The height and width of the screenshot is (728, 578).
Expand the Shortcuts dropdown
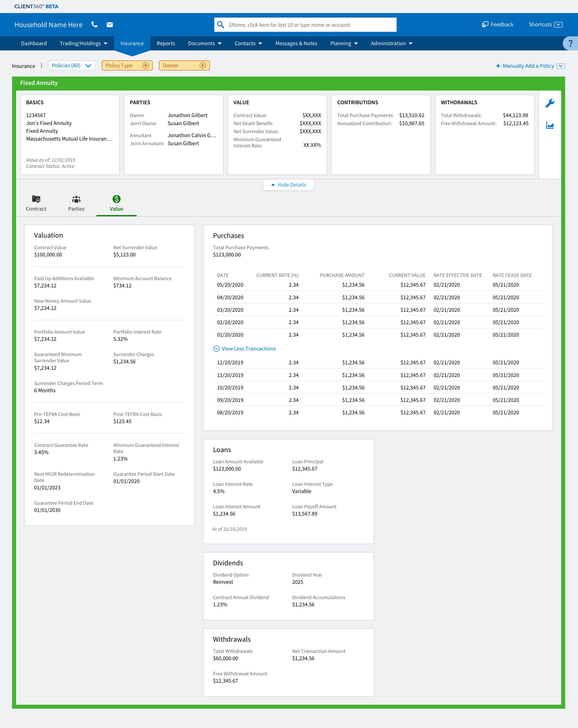point(558,25)
